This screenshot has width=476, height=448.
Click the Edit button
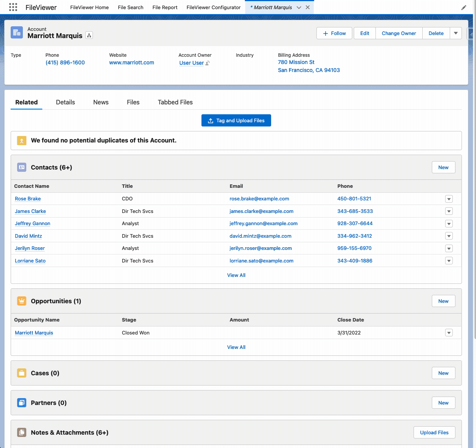pyautogui.click(x=365, y=33)
